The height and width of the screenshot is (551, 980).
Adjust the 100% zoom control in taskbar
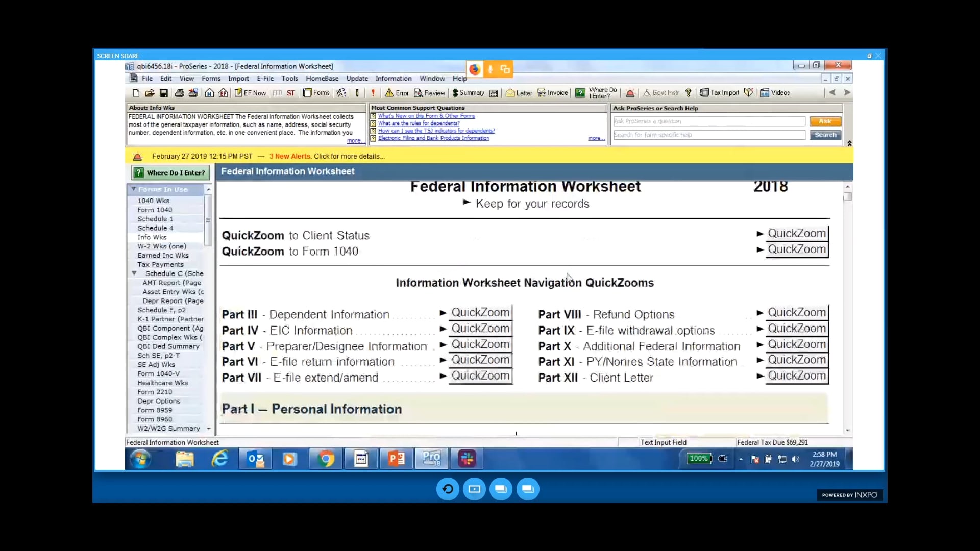click(x=699, y=458)
